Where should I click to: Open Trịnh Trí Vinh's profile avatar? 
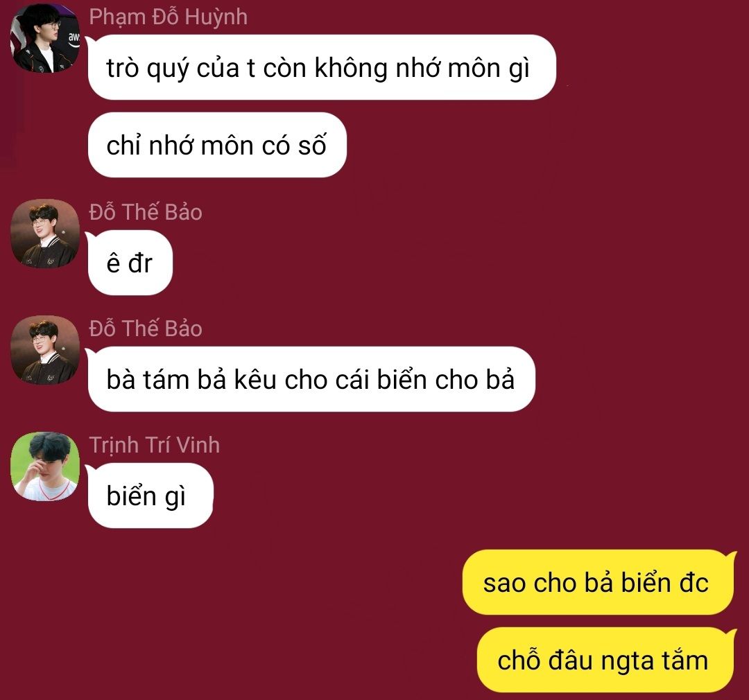point(45,466)
